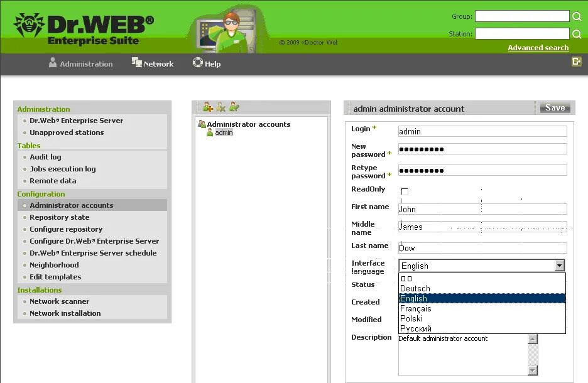
Task: Open Edit templates in sidebar
Action: (55, 276)
